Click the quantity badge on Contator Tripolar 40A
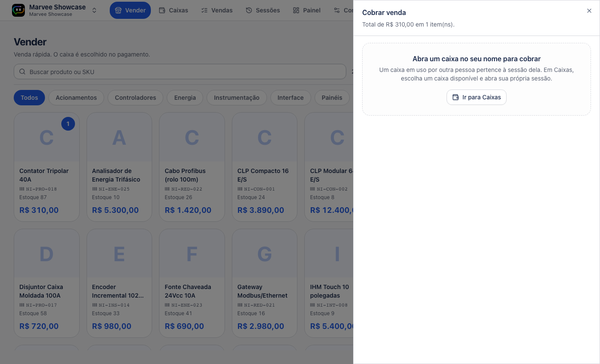600x364 pixels. coord(68,124)
